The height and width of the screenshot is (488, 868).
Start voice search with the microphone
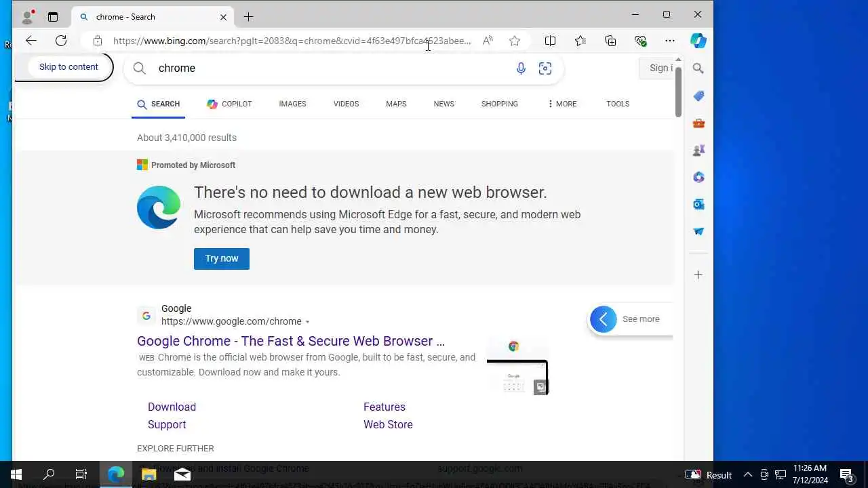point(521,68)
